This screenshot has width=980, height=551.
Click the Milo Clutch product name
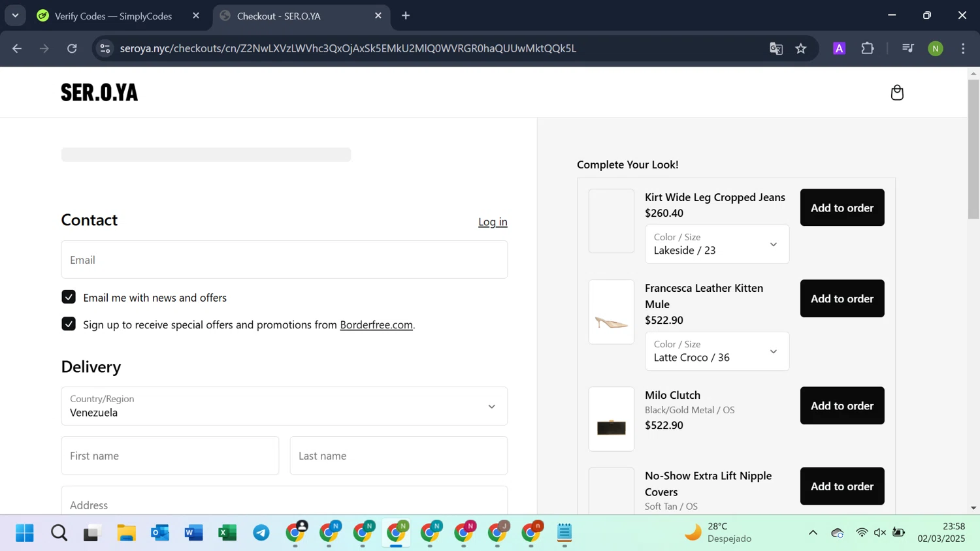pyautogui.click(x=672, y=395)
